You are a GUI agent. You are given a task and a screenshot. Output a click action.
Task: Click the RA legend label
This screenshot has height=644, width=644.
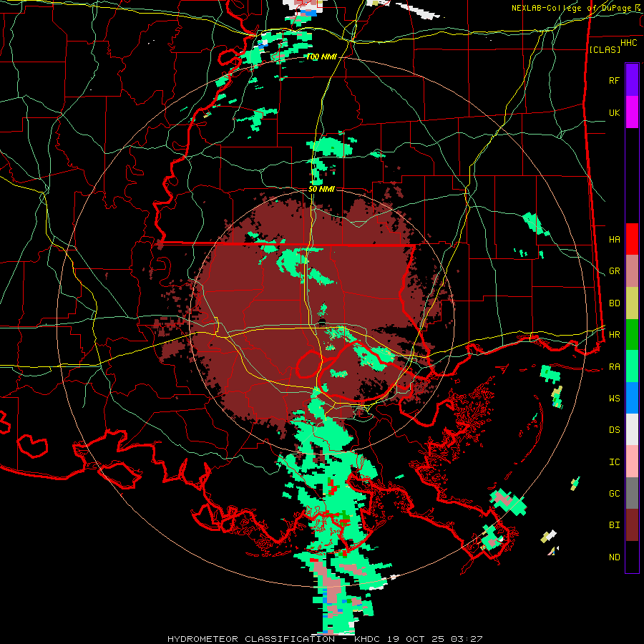point(614,367)
